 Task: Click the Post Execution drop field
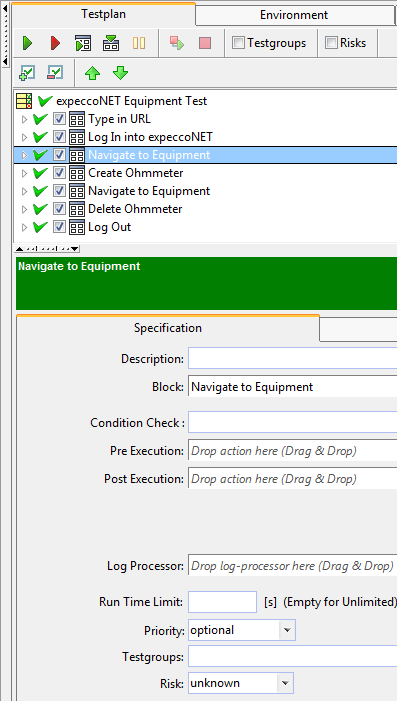[292, 479]
